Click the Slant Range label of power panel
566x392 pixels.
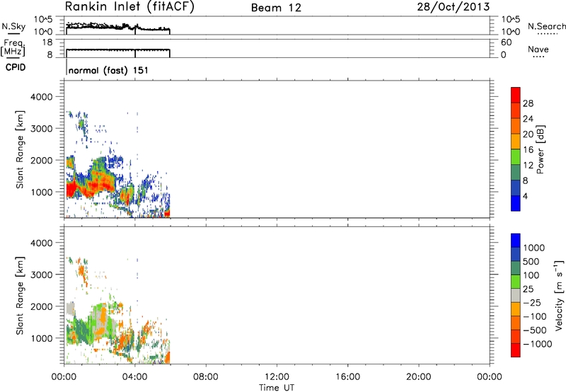[20, 149]
